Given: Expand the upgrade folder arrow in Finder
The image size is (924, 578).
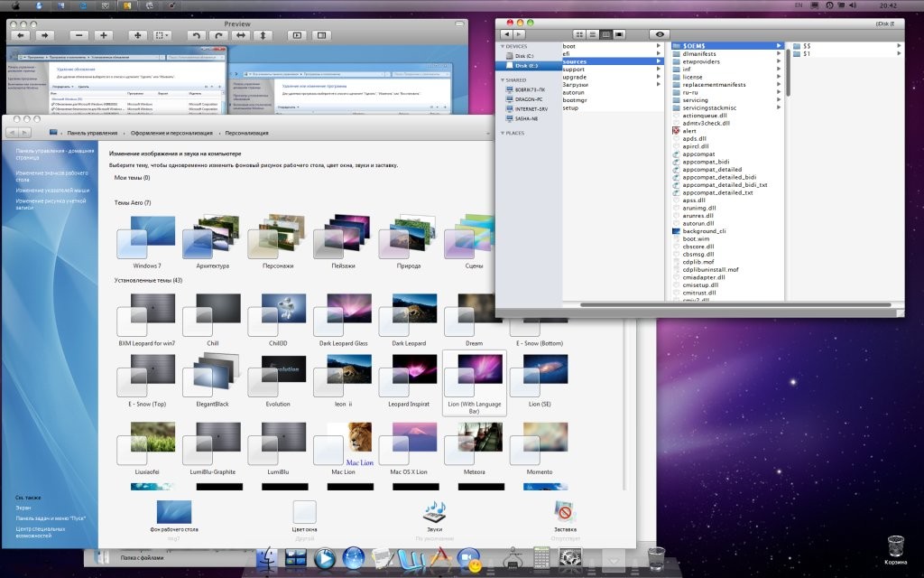Looking at the screenshot, I should (x=658, y=77).
